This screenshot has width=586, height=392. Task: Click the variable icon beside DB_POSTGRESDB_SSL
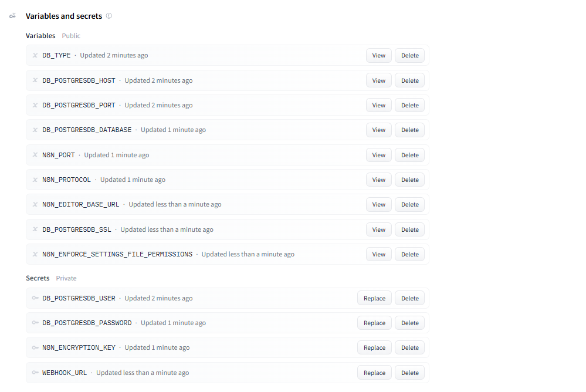(x=35, y=229)
